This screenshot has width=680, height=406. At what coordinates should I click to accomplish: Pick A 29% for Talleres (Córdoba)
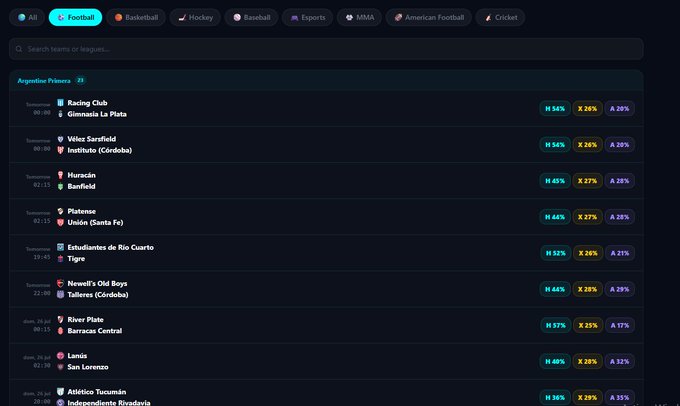pos(620,289)
